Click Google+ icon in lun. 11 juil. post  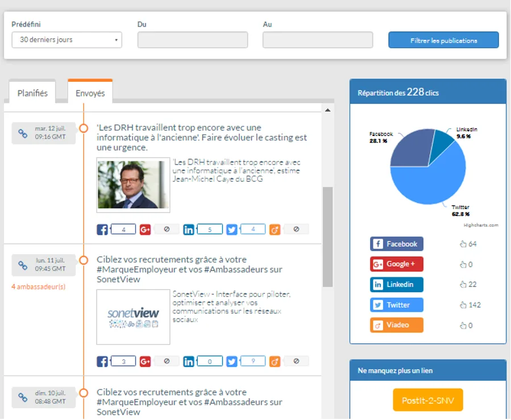(145, 361)
